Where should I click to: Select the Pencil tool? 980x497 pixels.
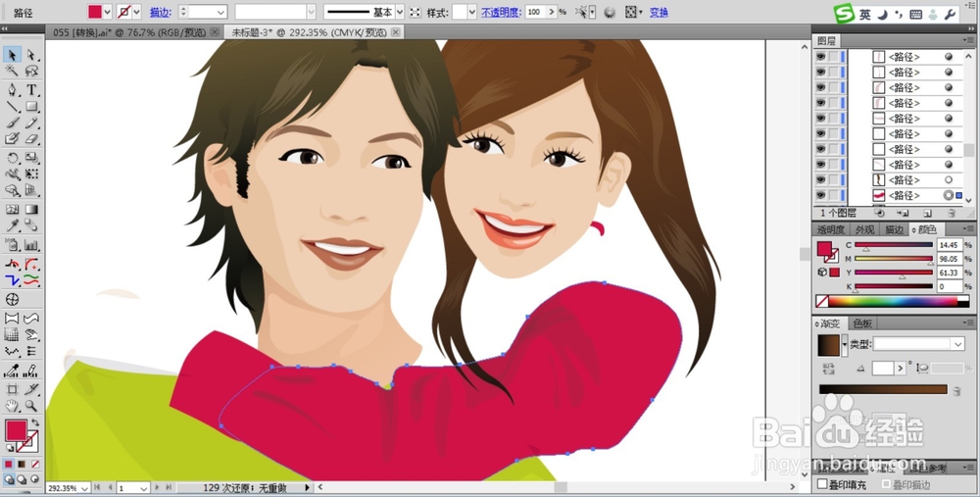[x=31, y=123]
